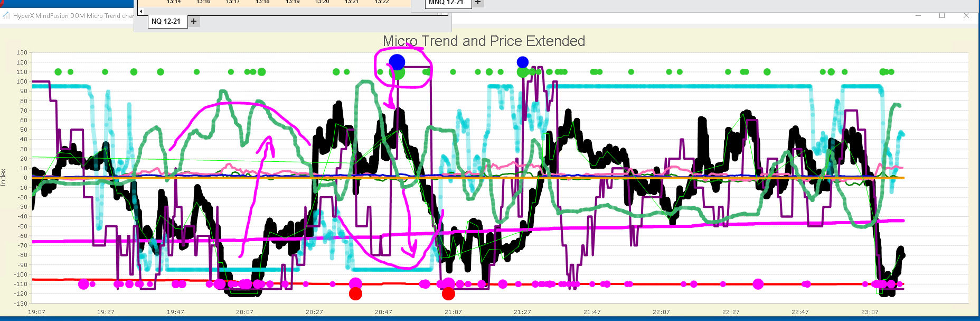The width and height of the screenshot is (980, 321).
Task: Click the red dot marker near 21:07
Action: [448, 294]
